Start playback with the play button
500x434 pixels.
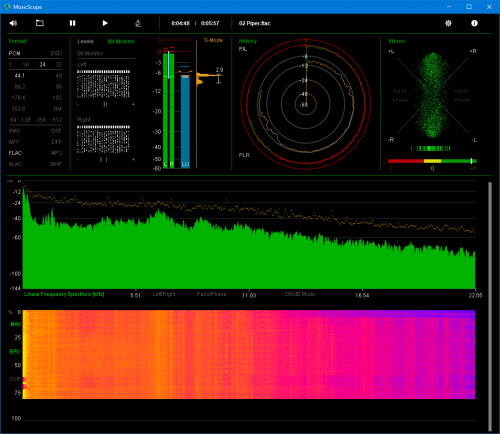105,23
